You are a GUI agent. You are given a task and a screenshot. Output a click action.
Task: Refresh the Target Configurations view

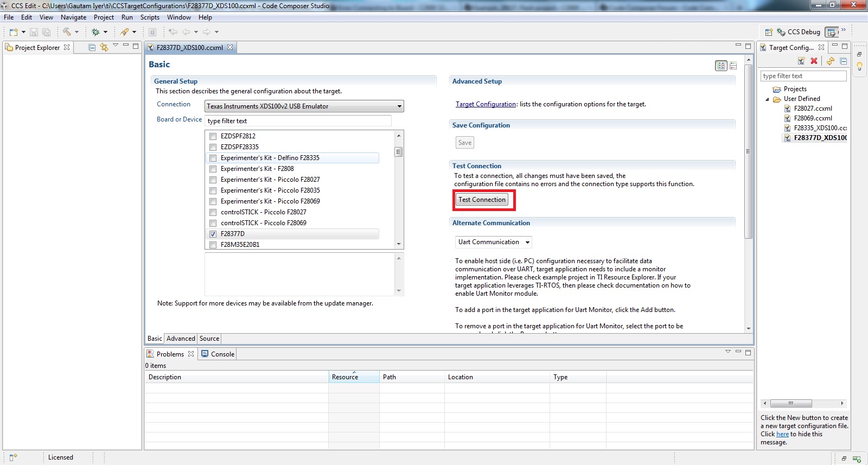point(831,61)
